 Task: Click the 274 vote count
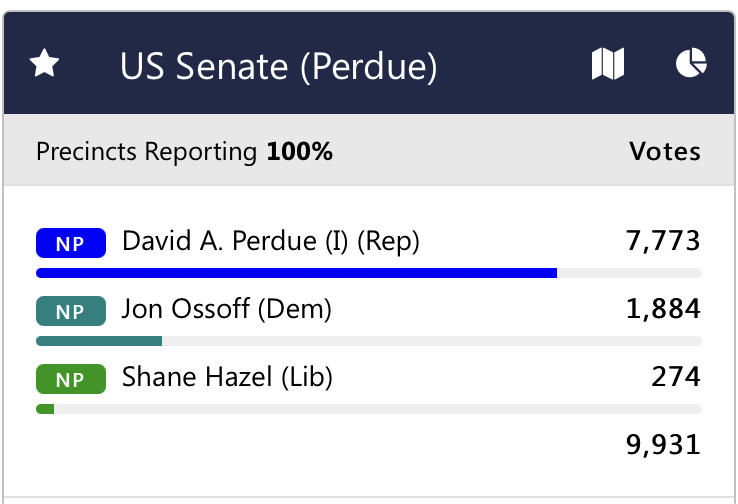pos(676,376)
